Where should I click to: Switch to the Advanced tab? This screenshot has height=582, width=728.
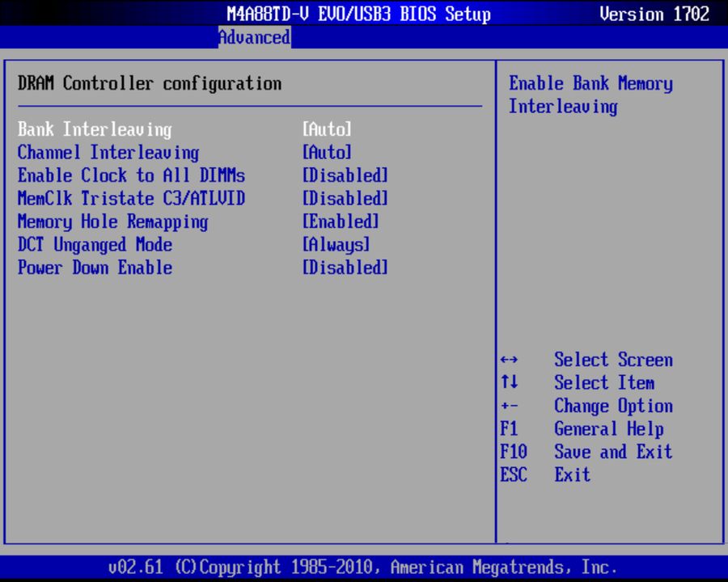(253, 37)
